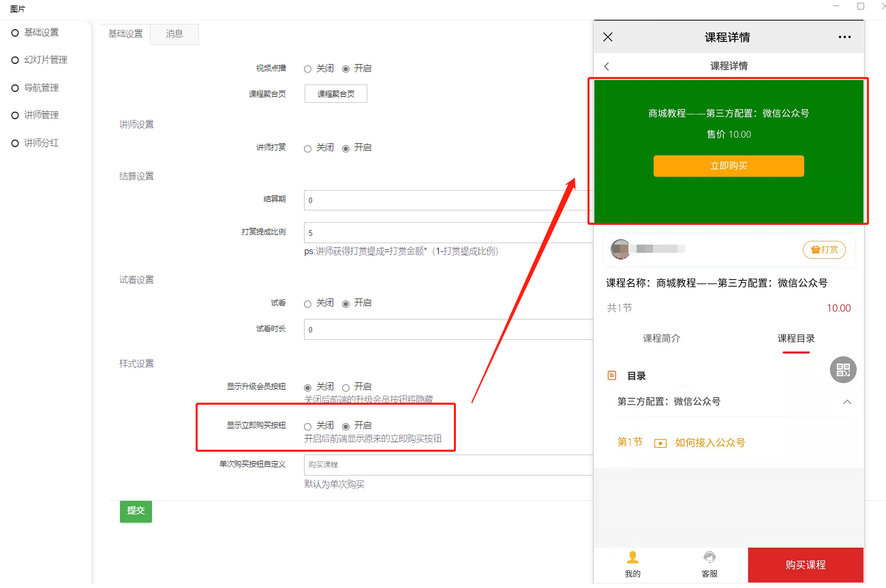Screen dimensions: 886x588
Task: Click the 目录 document icon
Action: [612, 375]
